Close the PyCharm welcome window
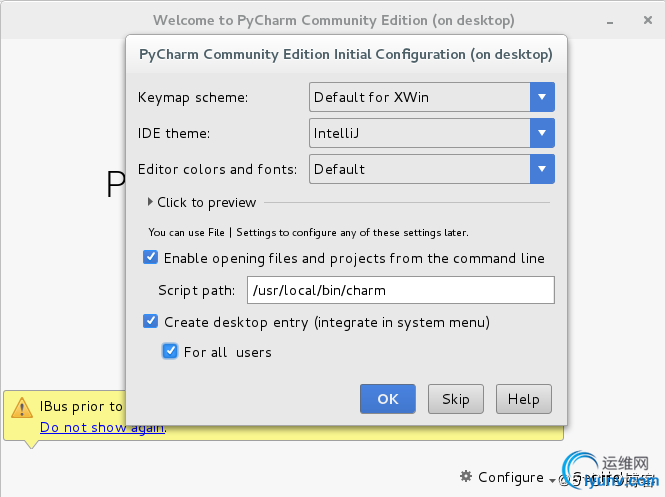 [648, 20]
